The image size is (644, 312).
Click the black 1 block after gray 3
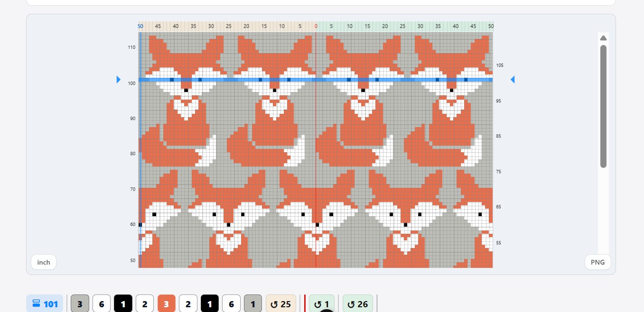(123, 304)
